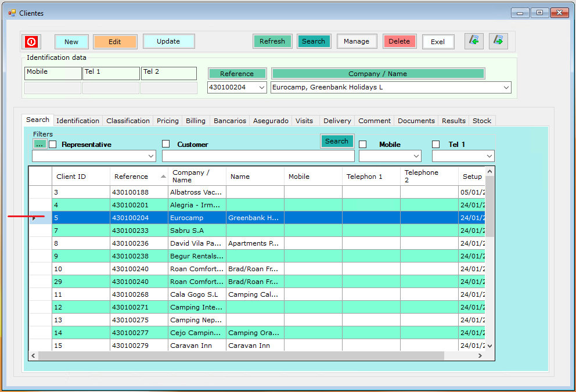Click the grid's horizontal scrollbar thumb

241,355
